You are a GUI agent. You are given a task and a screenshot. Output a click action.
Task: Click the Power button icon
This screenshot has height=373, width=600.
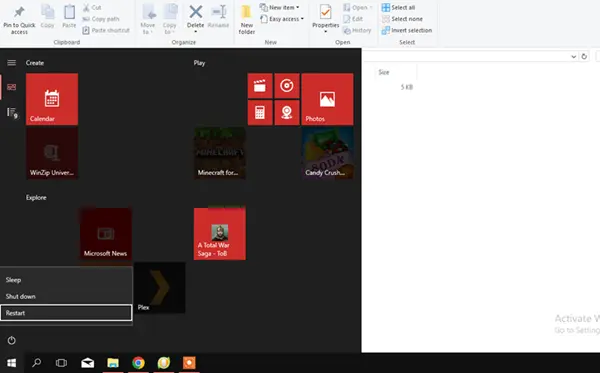pos(11,340)
